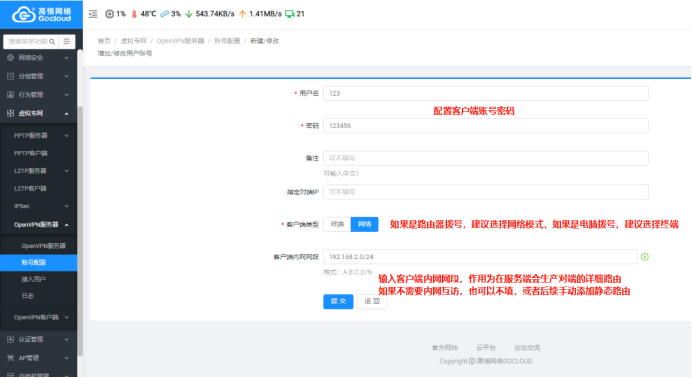Click 虚拟专网 in the breadcrumb
The width and height of the screenshot is (692, 378).
click(133, 41)
